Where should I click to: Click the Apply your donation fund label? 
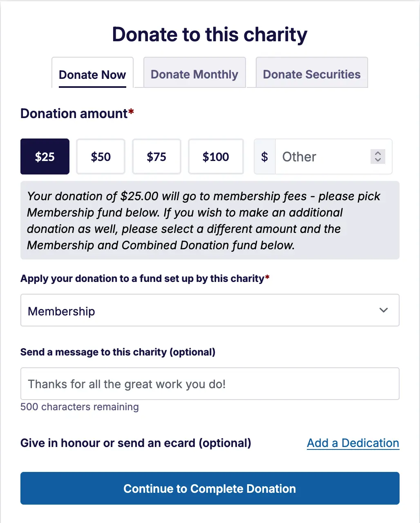[142, 279]
